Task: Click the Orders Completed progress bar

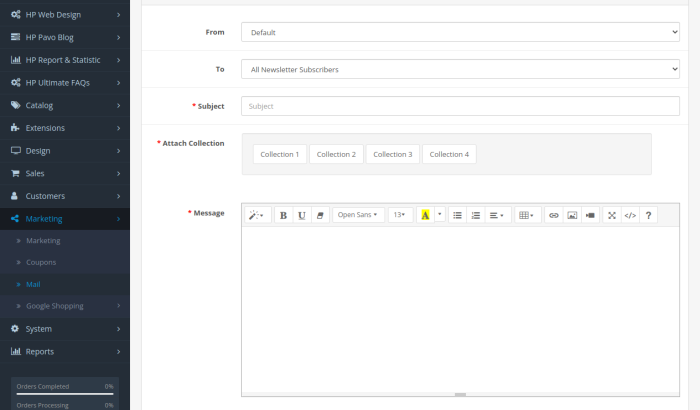Action: click(65, 393)
